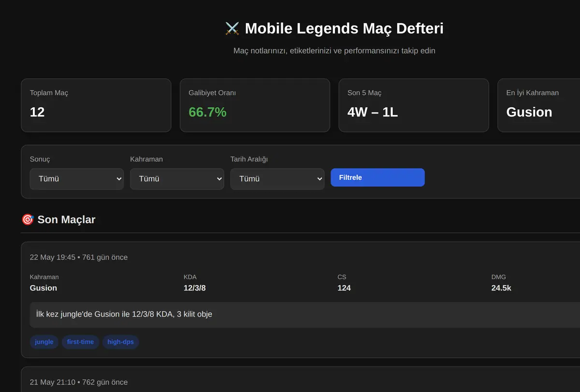The width and height of the screenshot is (580, 392).
Task: Click the target icon beside Son Maçlar
Action: 28,219
